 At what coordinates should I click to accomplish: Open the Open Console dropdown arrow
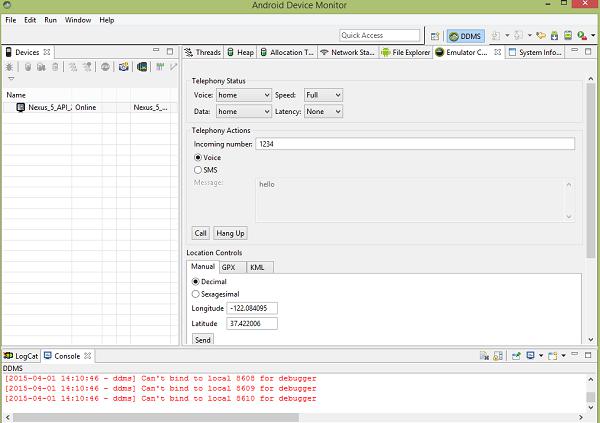point(564,356)
